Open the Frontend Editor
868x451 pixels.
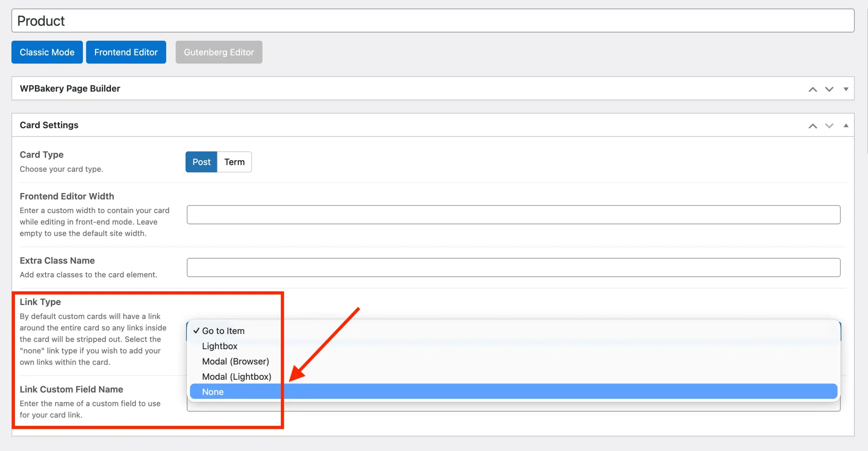(126, 52)
